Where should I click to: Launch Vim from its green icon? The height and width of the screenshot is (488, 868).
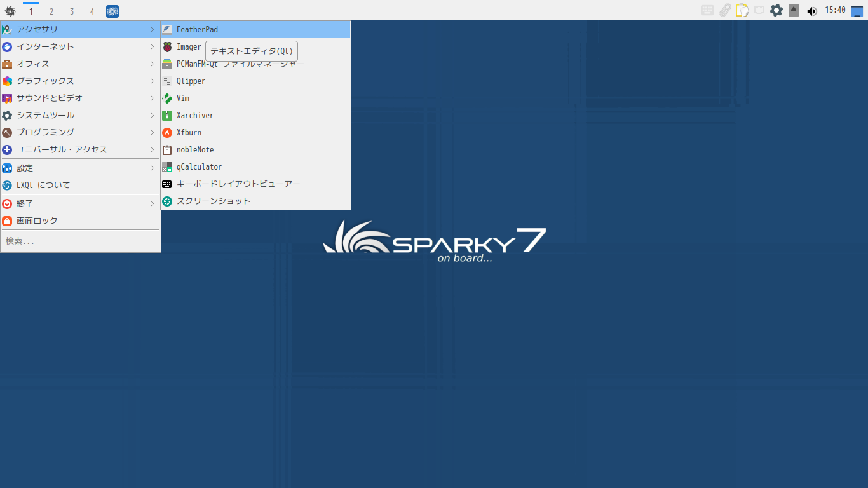(167, 98)
